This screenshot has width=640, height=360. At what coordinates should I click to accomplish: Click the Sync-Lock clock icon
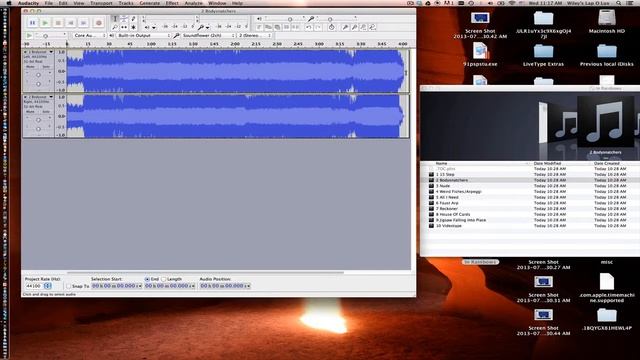coord(331,27)
